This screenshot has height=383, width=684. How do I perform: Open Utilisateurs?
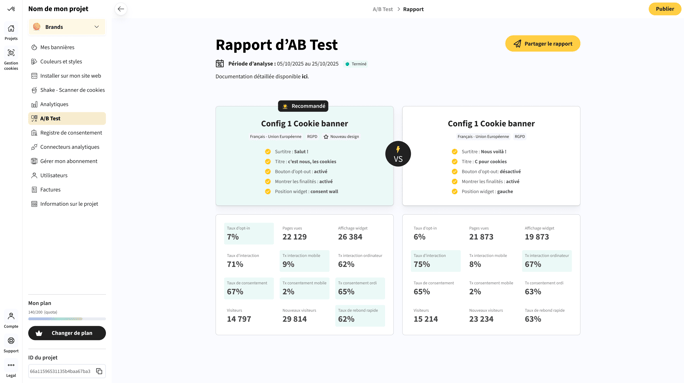(54, 175)
